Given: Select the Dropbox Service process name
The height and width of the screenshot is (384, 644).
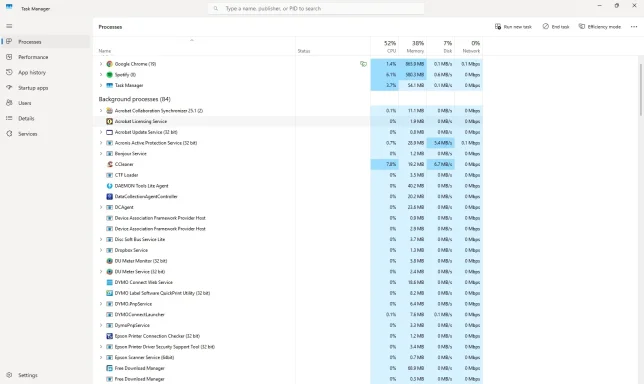Looking at the screenshot, I should pos(131,250).
